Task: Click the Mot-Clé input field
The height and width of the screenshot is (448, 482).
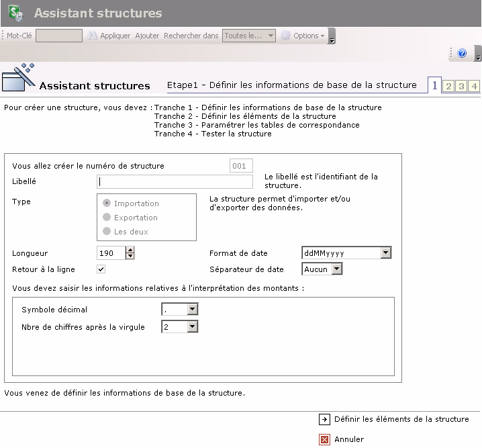Action: 59,36
